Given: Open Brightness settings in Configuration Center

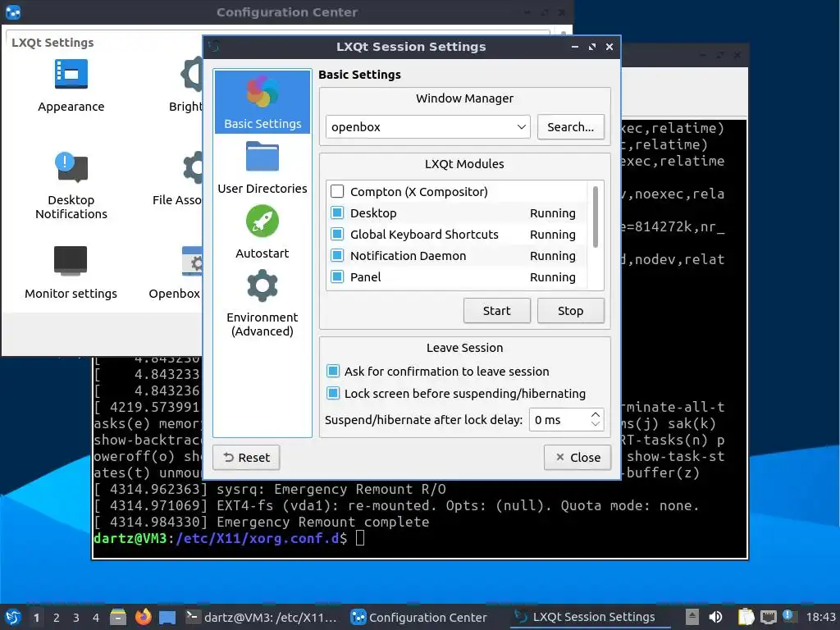Looking at the screenshot, I should point(185,85).
